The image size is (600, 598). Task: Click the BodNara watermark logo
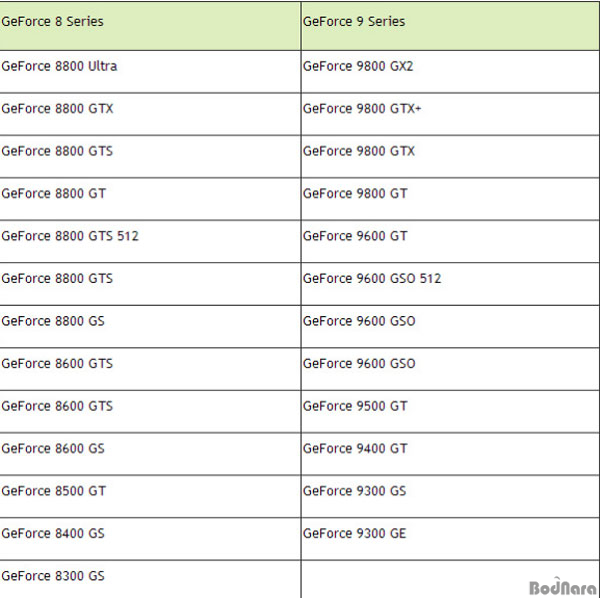pos(562,587)
